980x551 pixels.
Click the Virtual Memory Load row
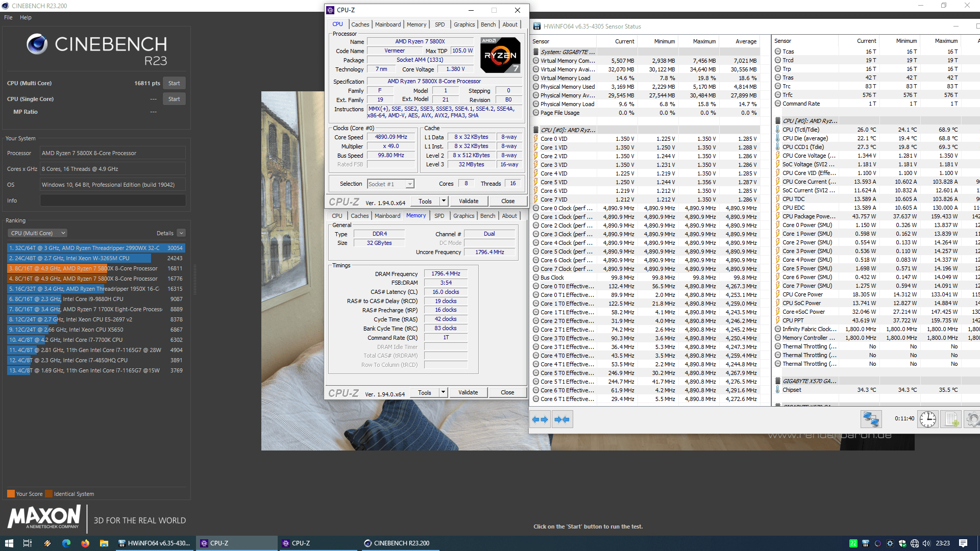646,78
